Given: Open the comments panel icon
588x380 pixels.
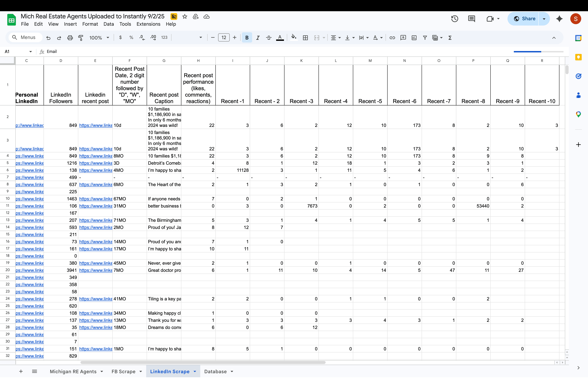Looking at the screenshot, I should click(471, 19).
